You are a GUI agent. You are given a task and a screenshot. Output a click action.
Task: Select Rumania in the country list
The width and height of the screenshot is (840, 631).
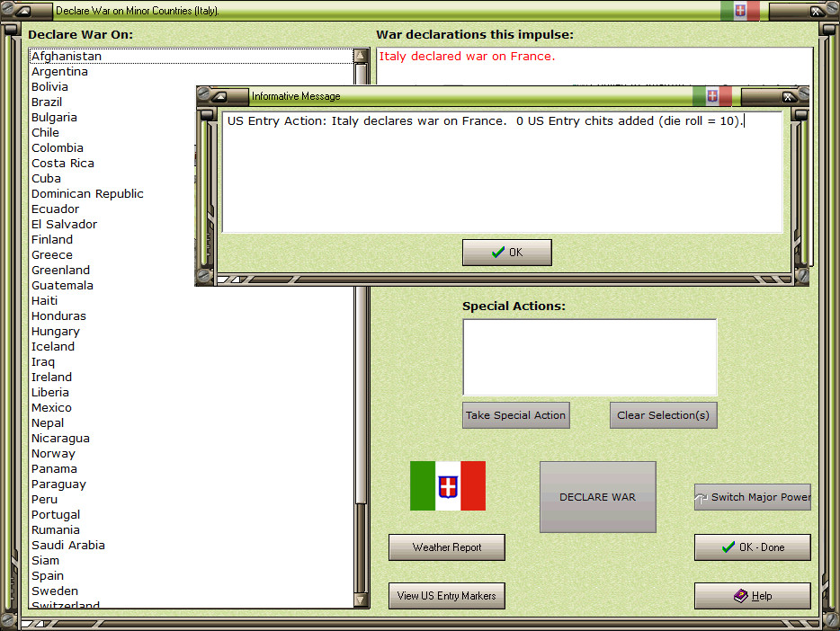pyautogui.click(x=192, y=529)
